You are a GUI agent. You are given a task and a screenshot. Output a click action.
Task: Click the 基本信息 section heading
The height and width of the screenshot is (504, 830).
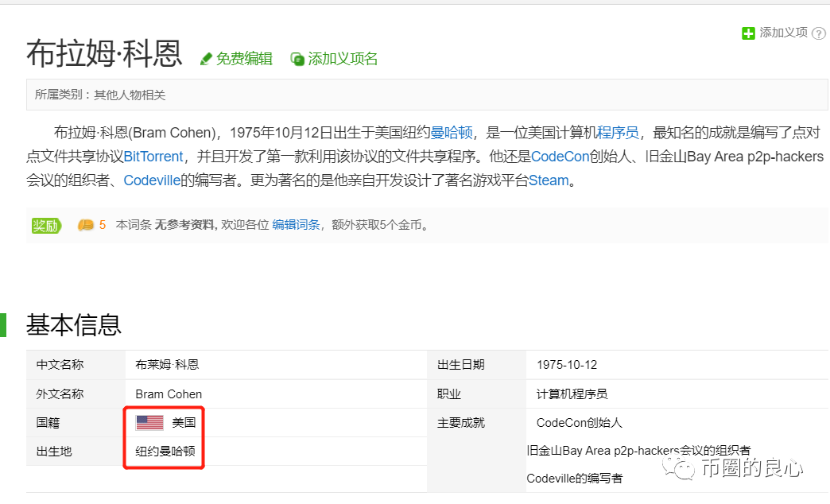tap(74, 324)
